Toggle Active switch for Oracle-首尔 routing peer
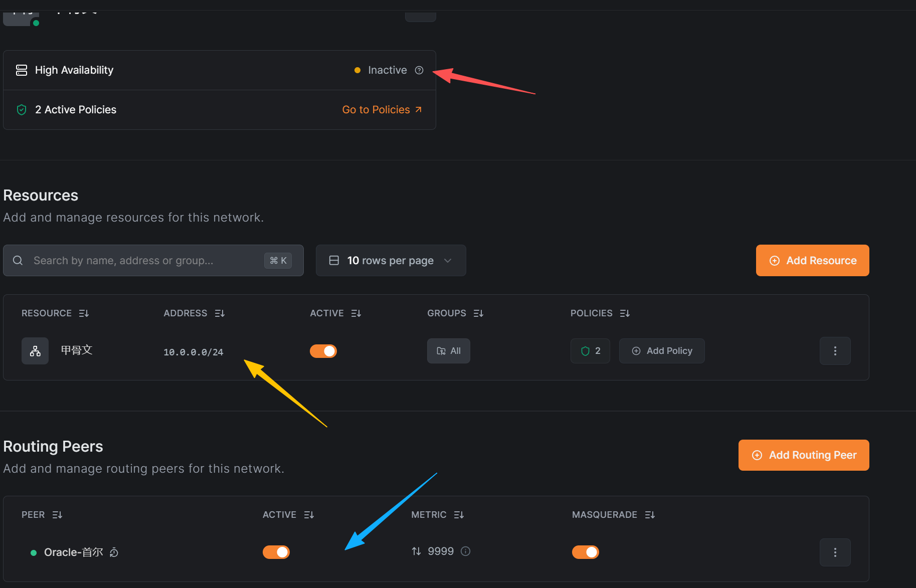This screenshot has height=588, width=916. pos(276,552)
